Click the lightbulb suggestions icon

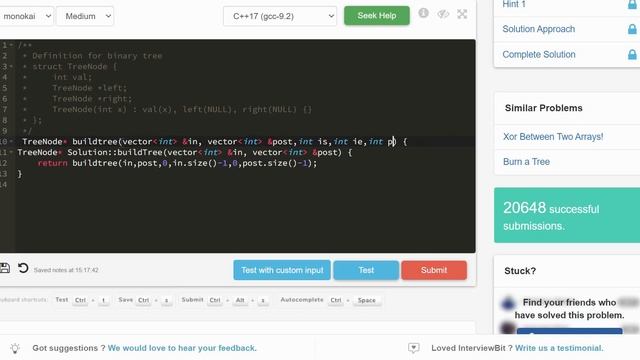pyautogui.click(x=15, y=348)
